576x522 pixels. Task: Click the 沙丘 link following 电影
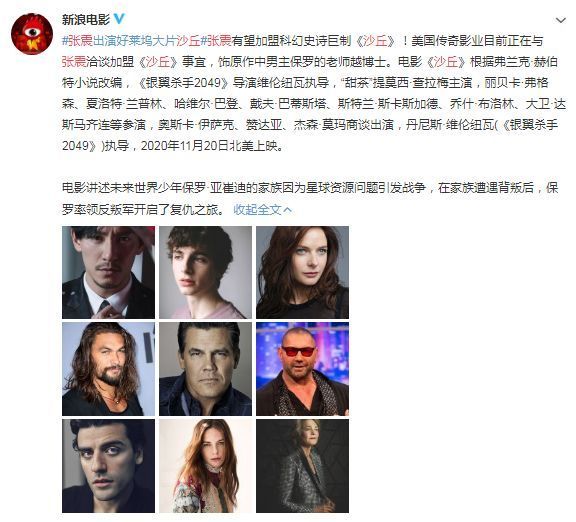[x=446, y=61]
